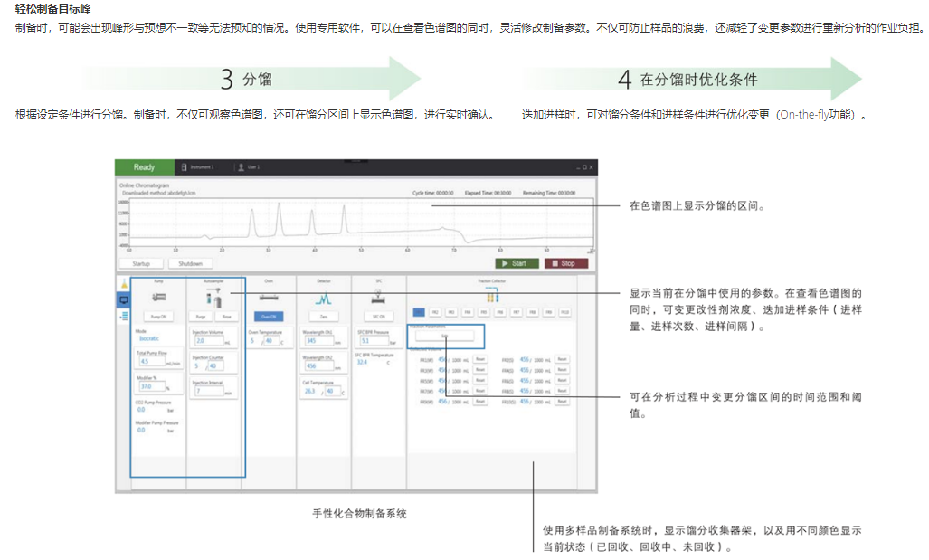The image size is (929, 560).
Task: Click the Pump module icon
Action: 159,297
